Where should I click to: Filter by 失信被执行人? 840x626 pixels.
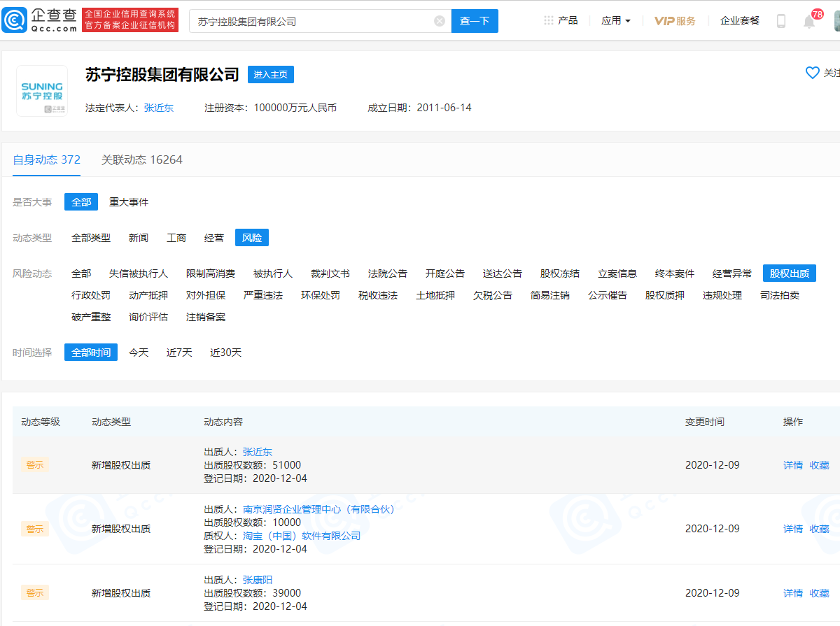pos(139,273)
